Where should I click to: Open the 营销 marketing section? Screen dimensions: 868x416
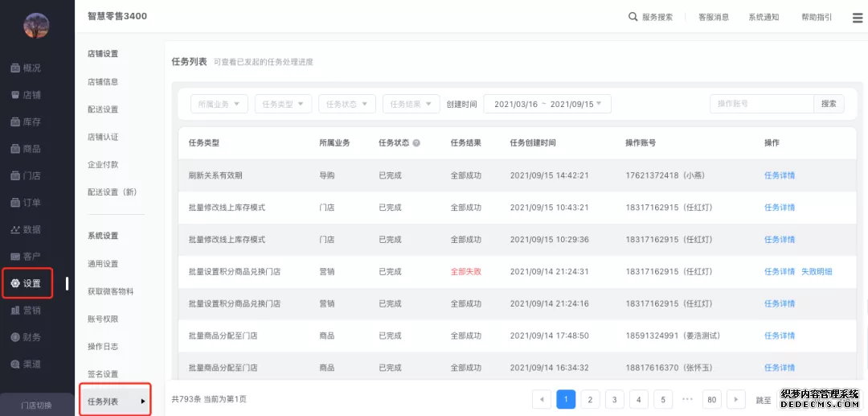tap(26, 311)
